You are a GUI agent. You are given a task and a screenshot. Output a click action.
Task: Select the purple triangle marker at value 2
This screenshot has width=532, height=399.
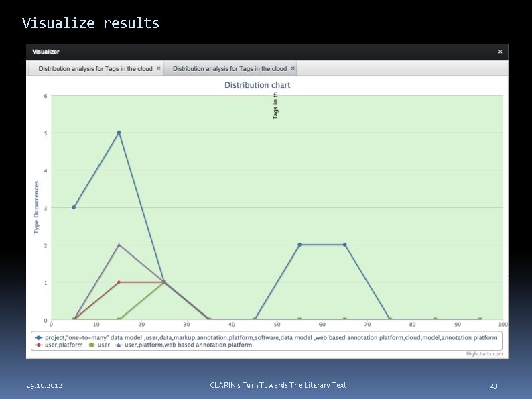pos(119,245)
